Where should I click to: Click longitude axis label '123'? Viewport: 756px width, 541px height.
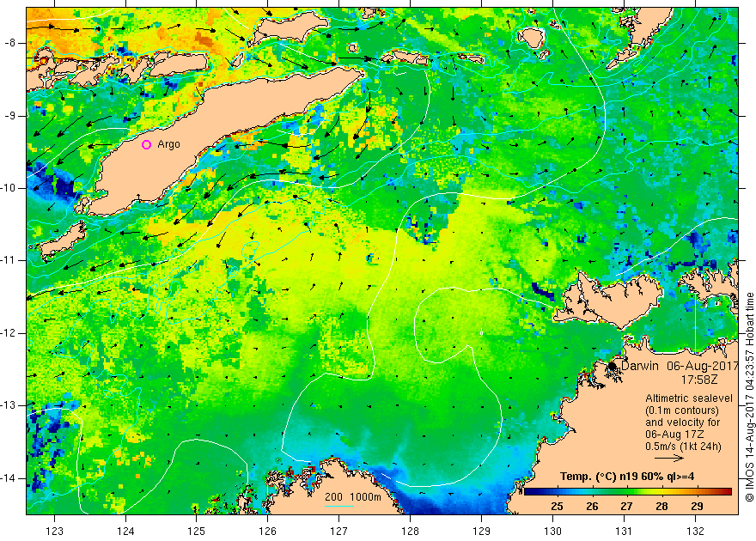[x=54, y=532]
